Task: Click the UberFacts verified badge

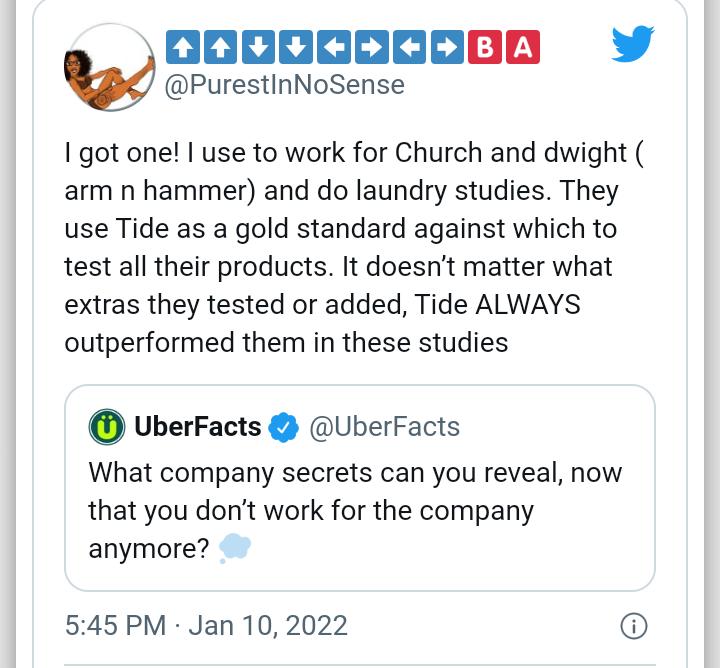Action: (x=283, y=427)
